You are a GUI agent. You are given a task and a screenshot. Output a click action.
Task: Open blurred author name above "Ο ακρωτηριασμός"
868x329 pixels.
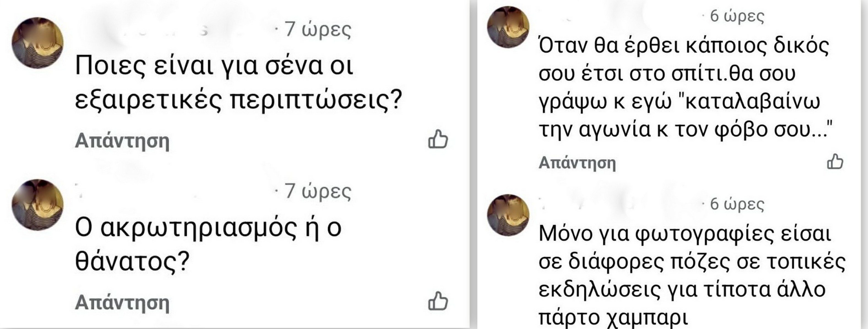point(172,191)
